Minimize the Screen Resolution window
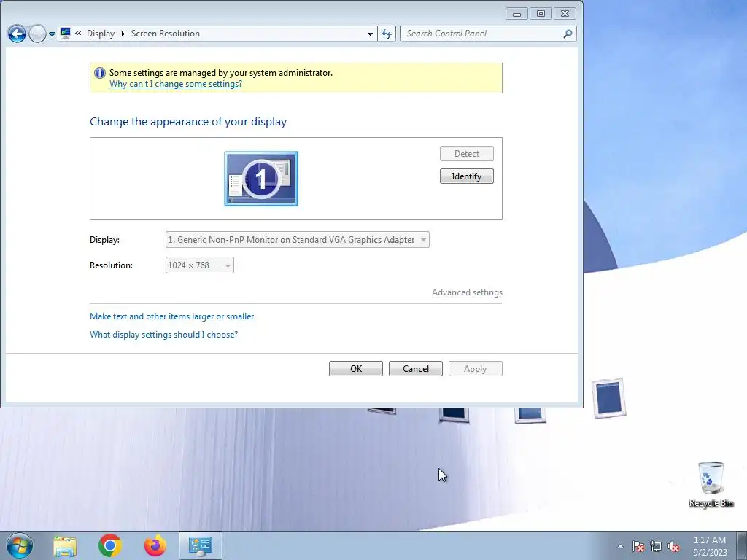 [x=517, y=14]
